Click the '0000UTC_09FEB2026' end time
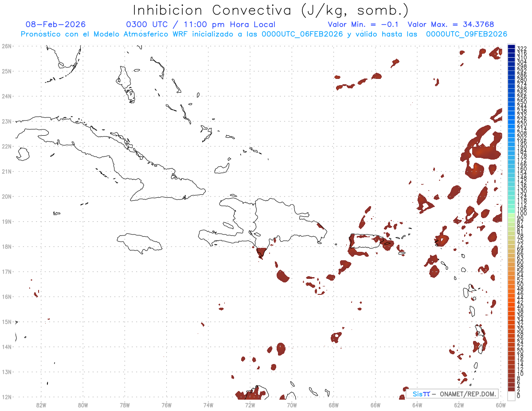 coord(466,34)
